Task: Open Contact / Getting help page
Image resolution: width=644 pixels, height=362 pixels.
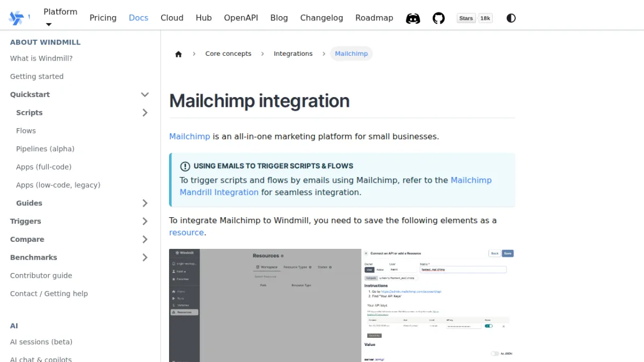Action: [49, 294]
